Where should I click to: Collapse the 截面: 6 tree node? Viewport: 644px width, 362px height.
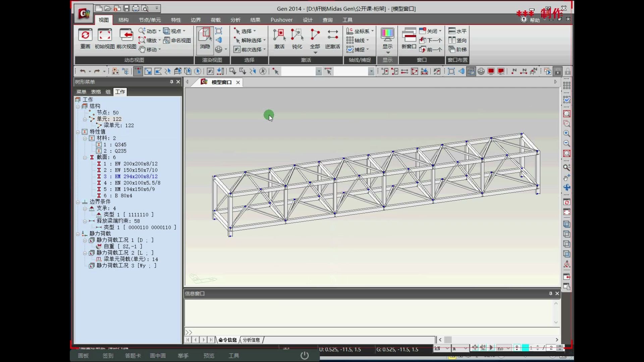click(x=85, y=158)
